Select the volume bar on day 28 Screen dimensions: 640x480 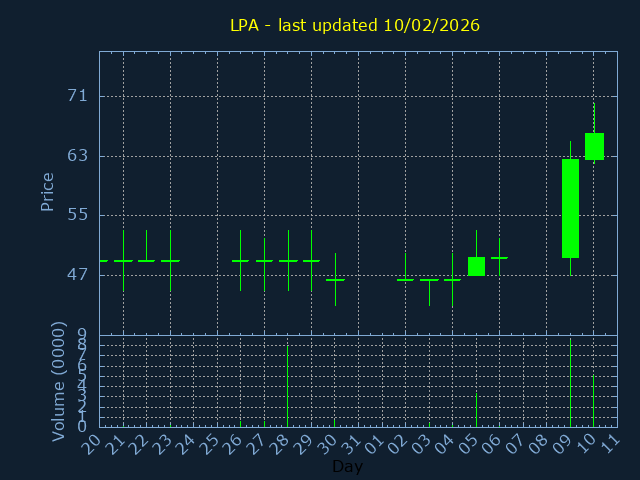[x=288, y=385]
